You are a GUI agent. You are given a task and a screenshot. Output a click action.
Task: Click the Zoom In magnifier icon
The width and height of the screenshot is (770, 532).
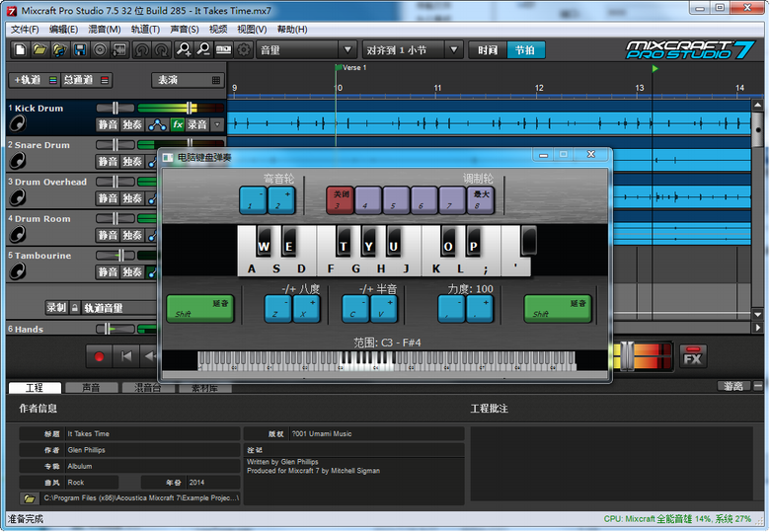(183, 49)
